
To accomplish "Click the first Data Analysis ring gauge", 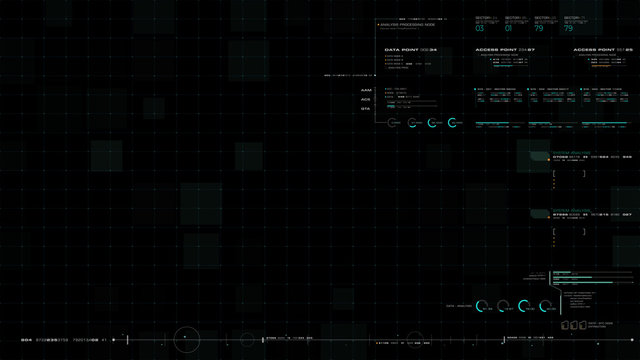I will pos(482,306).
